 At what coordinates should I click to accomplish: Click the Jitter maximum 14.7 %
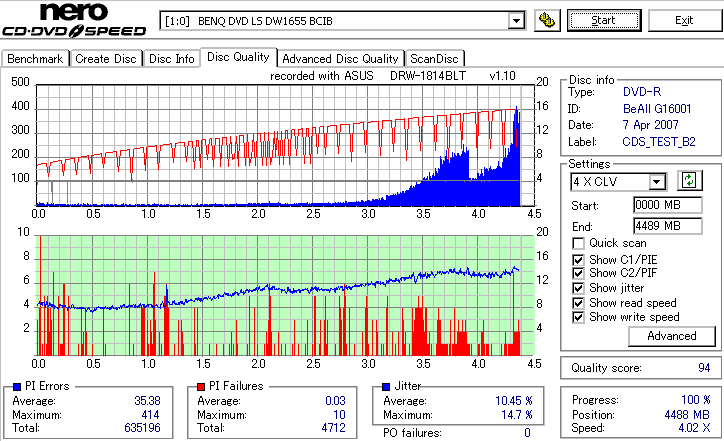tap(517, 415)
